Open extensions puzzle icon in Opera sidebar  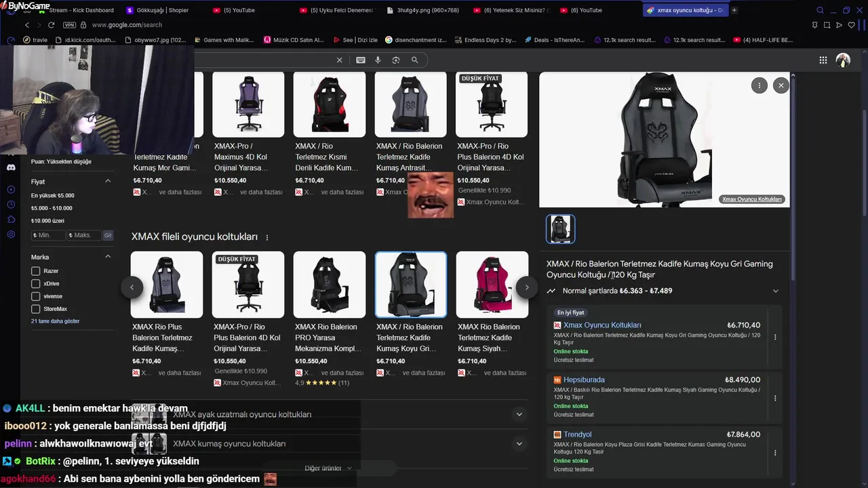coord(11,220)
